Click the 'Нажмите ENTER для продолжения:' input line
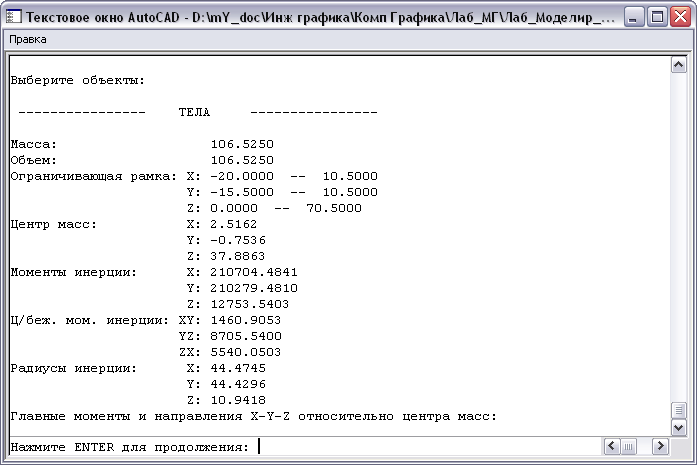The width and height of the screenshot is (697, 465). [x=305, y=447]
